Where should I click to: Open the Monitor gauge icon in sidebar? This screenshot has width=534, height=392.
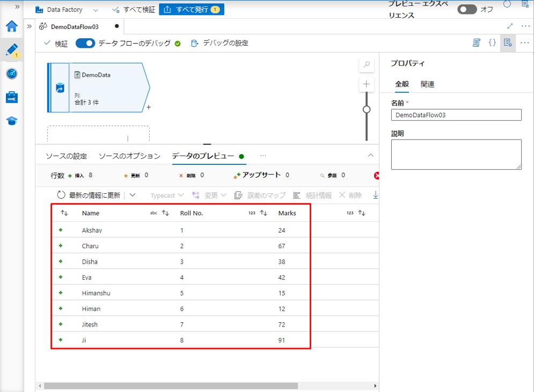point(12,74)
